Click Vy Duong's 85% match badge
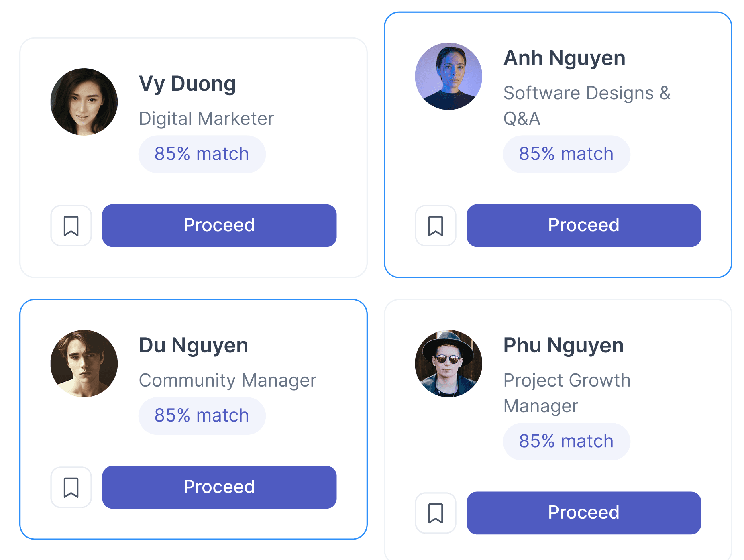 (202, 154)
